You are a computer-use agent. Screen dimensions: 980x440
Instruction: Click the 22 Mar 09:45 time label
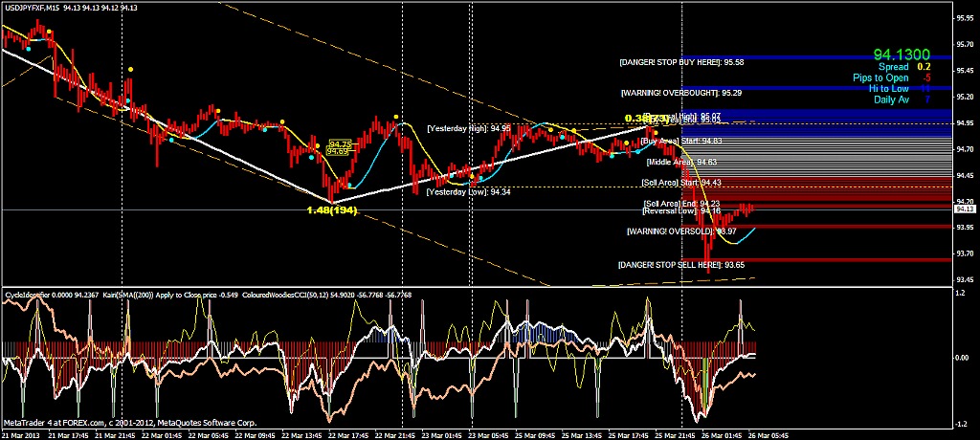(255, 435)
